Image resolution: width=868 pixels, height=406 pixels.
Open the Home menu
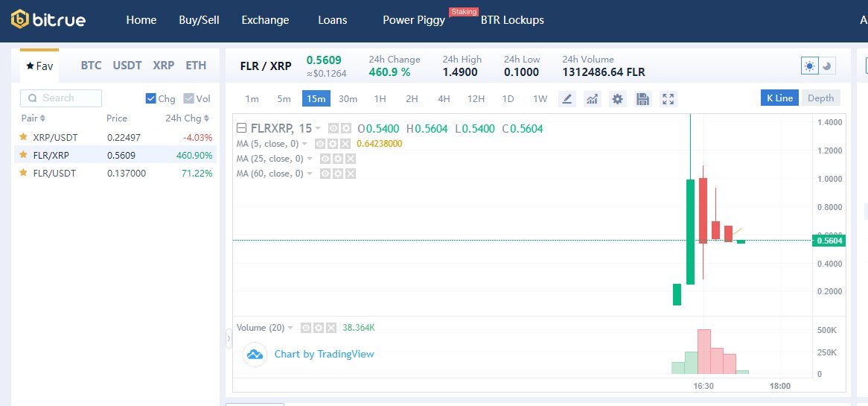pos(141,20)
